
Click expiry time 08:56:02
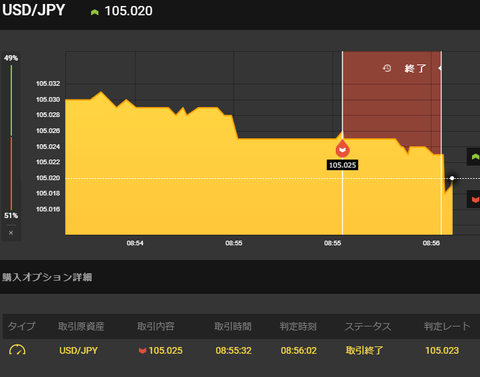point(298,350)
